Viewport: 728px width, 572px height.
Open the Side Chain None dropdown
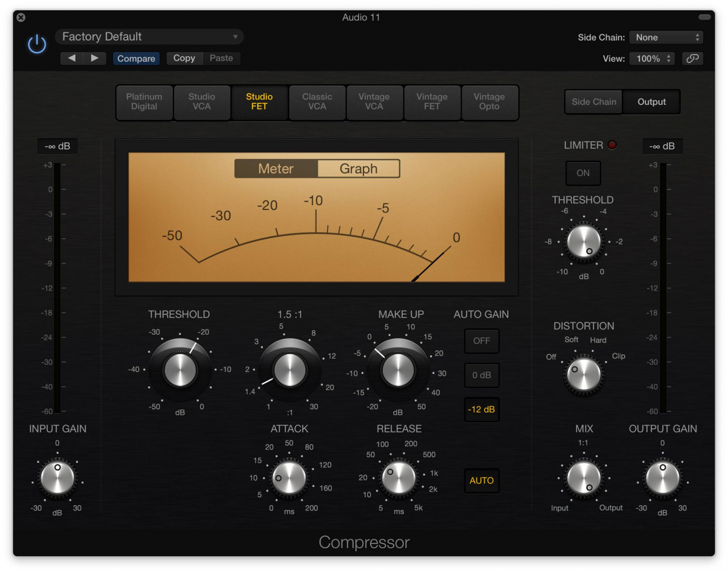point(666,38)
